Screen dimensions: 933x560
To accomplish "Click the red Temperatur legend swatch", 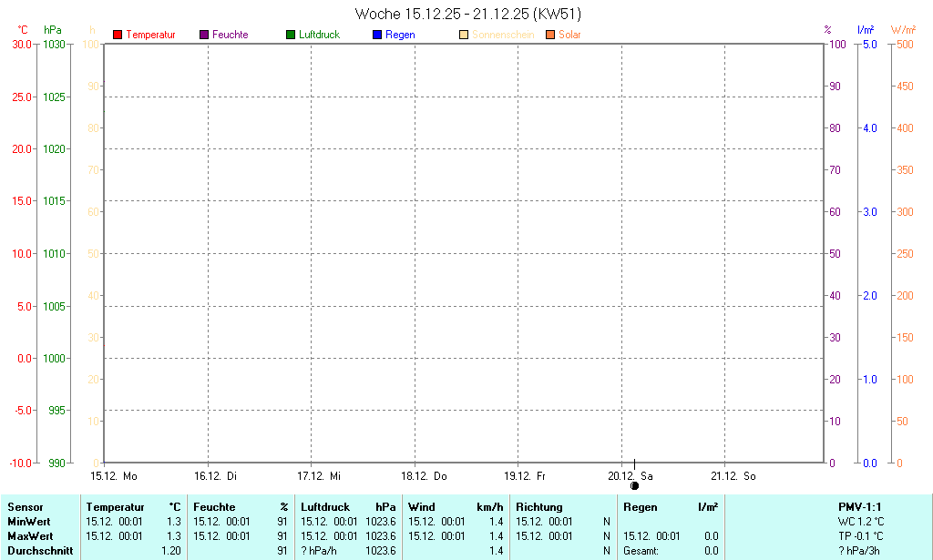I will point(118,35).
